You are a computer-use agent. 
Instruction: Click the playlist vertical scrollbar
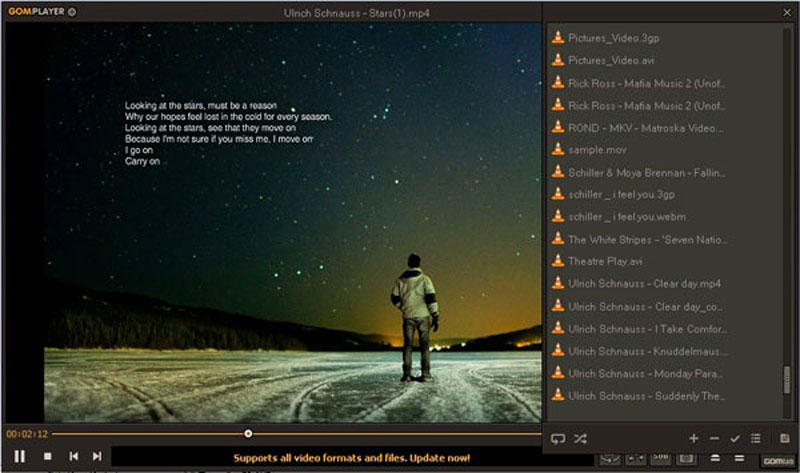tap(787, 381)
